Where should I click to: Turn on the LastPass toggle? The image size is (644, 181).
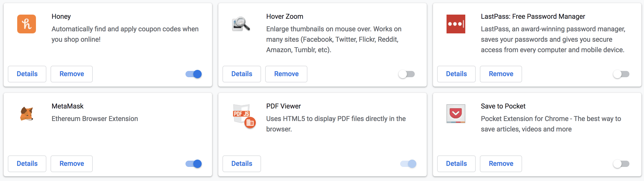[621, 74]
